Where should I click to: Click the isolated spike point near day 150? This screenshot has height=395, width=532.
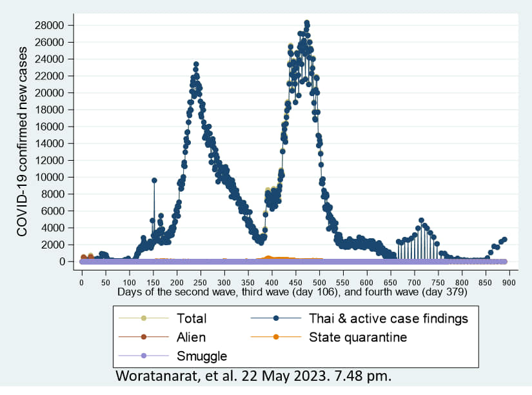tap(154, 181)
